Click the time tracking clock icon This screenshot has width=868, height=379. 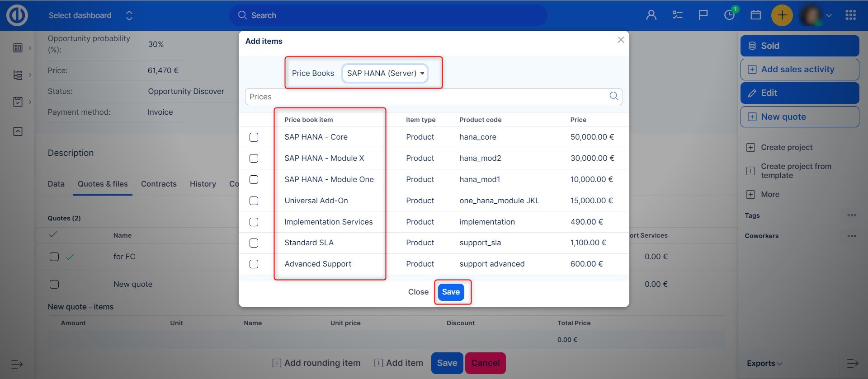[729, 15]
